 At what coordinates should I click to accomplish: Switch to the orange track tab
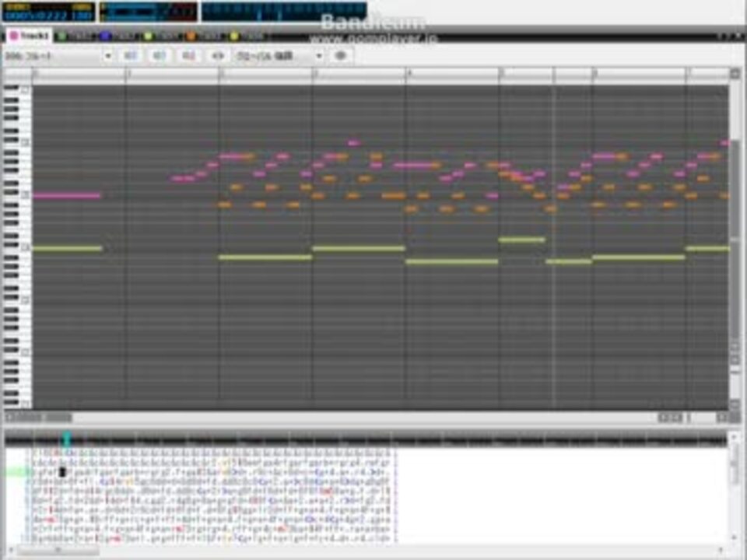(204, 36)
